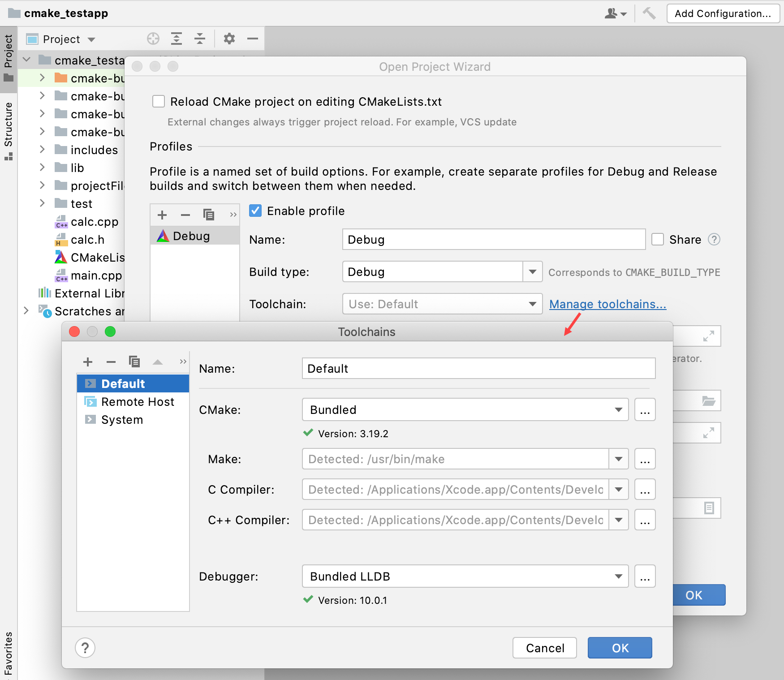The height and width of the screenshot is (680, 784).
Task: Expand the includes folder in the project tree
Action: point(42,150)
